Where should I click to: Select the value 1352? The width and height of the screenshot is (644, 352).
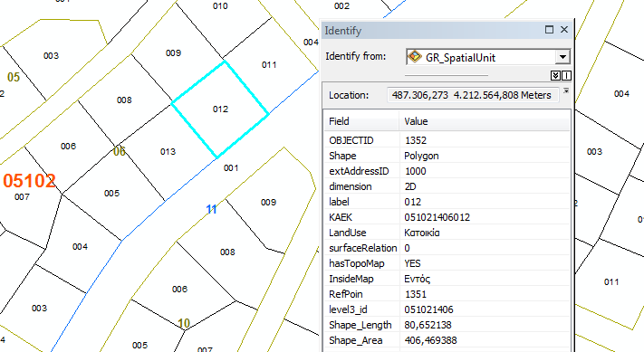(x=416, y=140)
